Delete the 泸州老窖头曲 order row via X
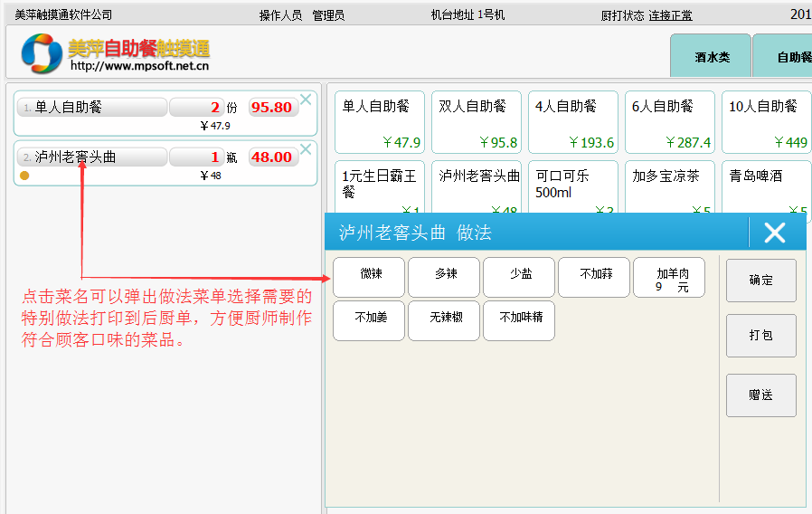The width and height of the screenshot is (812, 514). pyautogui.click(x=306, y=149)
